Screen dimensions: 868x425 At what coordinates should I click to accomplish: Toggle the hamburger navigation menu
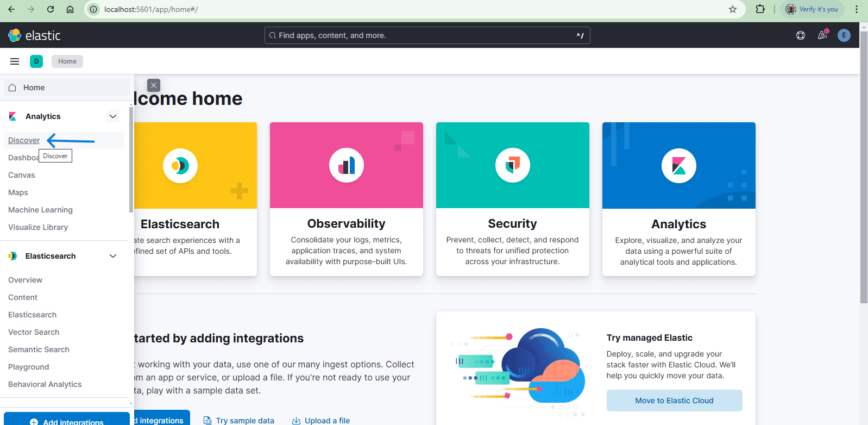[15, 61]
